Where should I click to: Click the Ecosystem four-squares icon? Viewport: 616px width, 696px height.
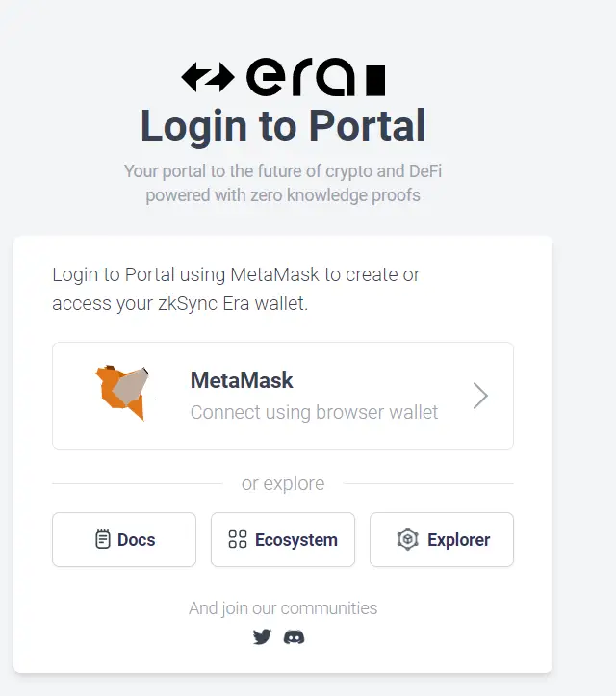coord(238,539)
